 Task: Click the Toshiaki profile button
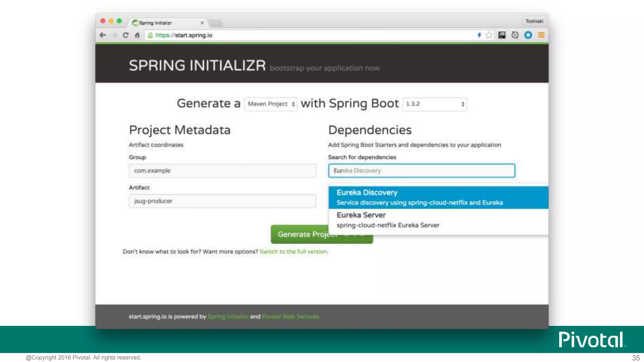(x=534, y=21)
